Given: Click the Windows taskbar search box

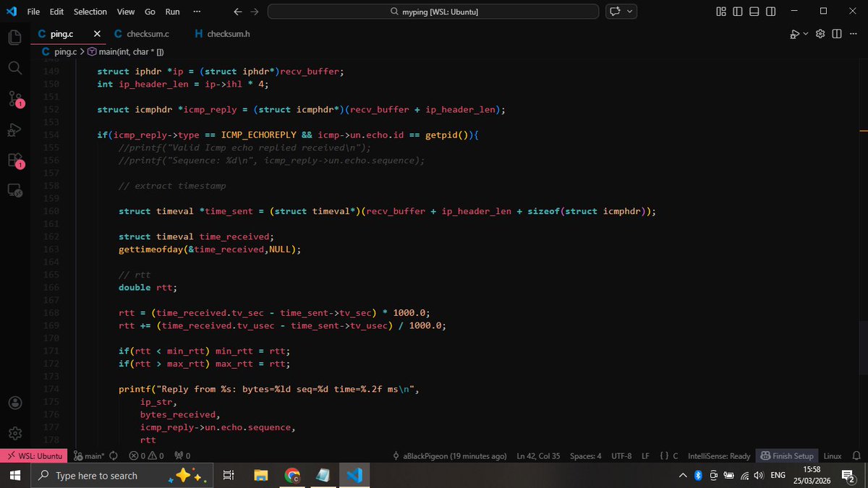Looking at the screenshot, I should point(122,476).
